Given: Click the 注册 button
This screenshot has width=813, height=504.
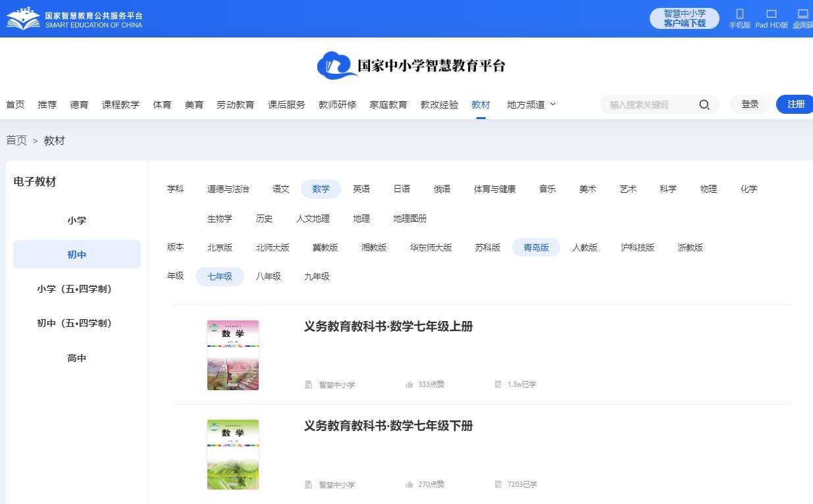Looking at the screenshot, I should (795, 104).
